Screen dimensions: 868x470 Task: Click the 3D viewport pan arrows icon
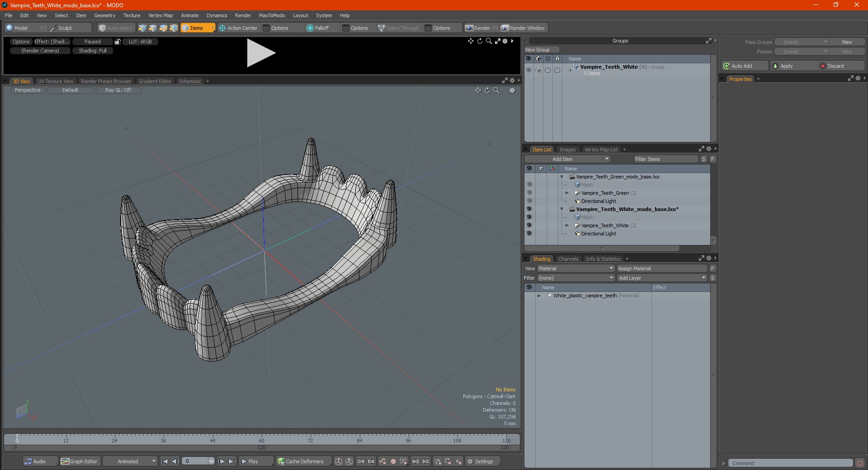pos(478,90)
